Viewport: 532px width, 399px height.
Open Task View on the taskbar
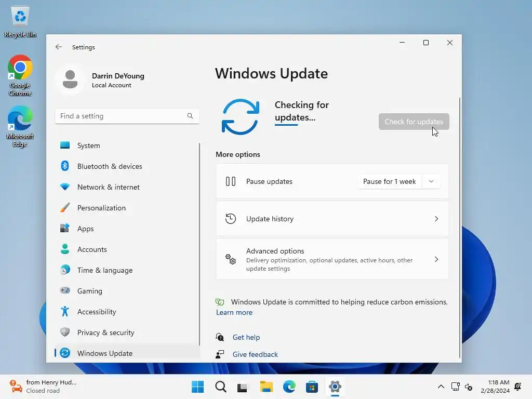pyautogui.click(x=243, y=387)
